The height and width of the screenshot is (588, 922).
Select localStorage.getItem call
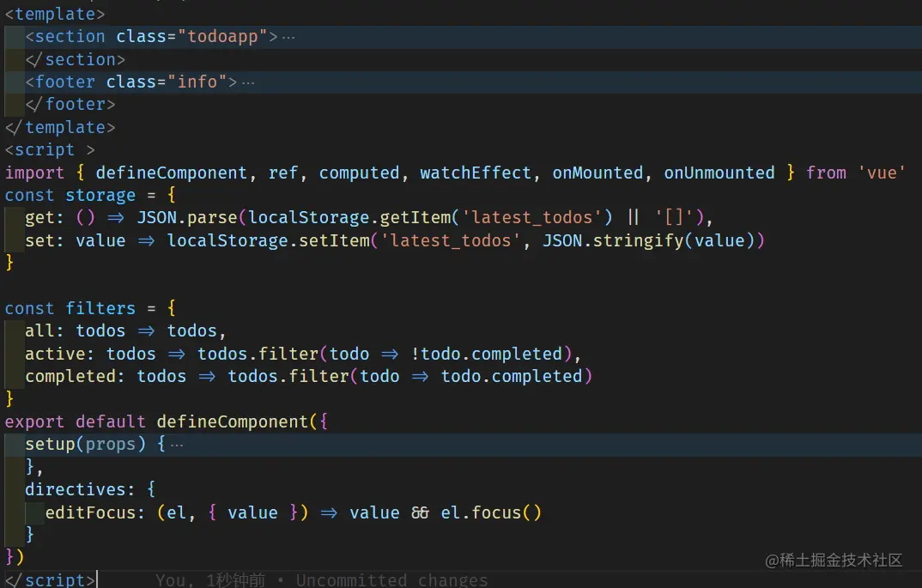click(x=349, y=217)
